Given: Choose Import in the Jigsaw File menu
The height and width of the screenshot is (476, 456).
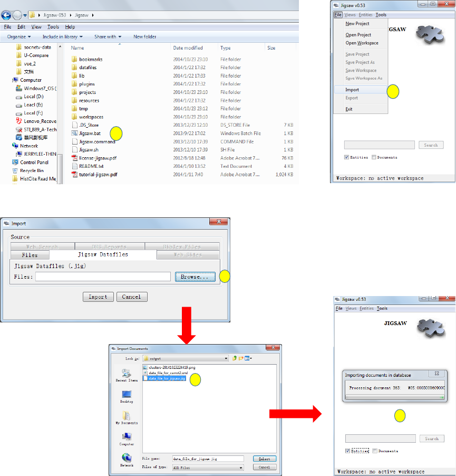Looking at the screenshot, I should (361, 90).
